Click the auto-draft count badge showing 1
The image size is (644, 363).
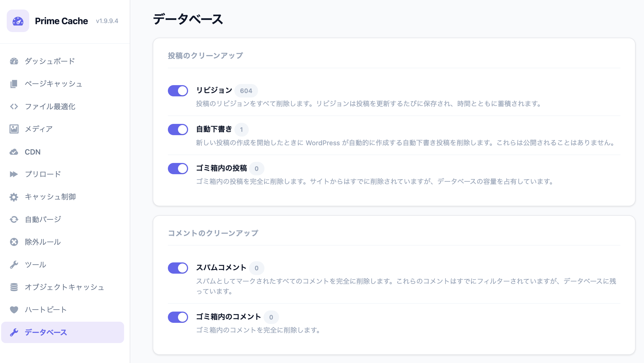pyautogui.click(x=241, y=130)
